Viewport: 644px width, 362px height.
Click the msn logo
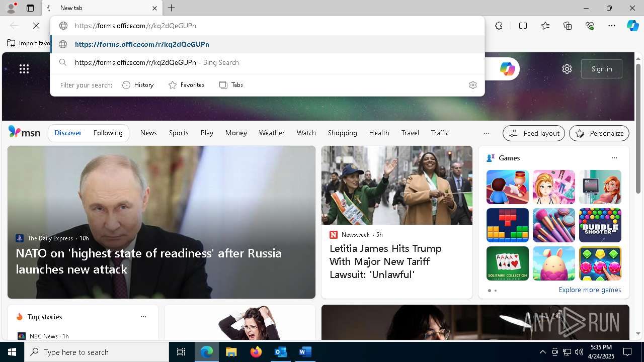coord(24,133)
